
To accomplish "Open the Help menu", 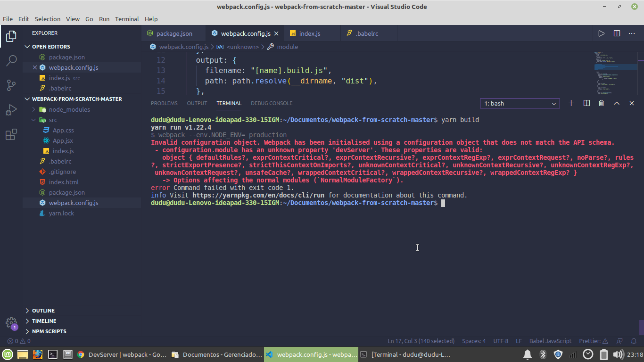I will tap(151, 19).
